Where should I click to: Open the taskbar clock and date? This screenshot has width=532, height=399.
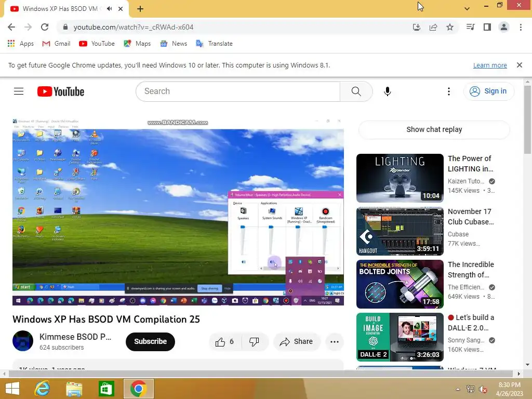(x=509, y=389)
